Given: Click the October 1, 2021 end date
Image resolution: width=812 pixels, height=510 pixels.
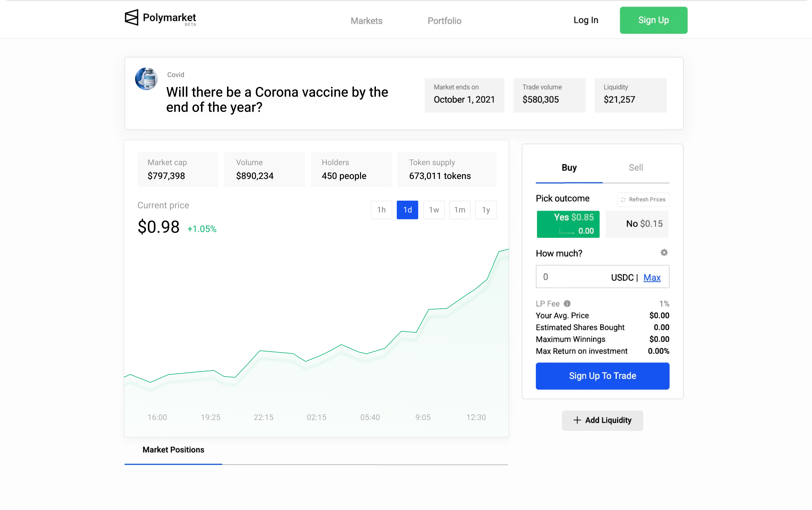Looking at the screenshot, I should pyautogui.click(x=464, y=100).
